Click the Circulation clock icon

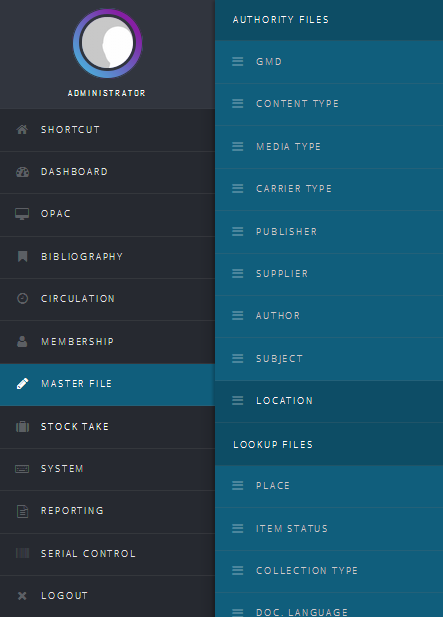point(22,298)
